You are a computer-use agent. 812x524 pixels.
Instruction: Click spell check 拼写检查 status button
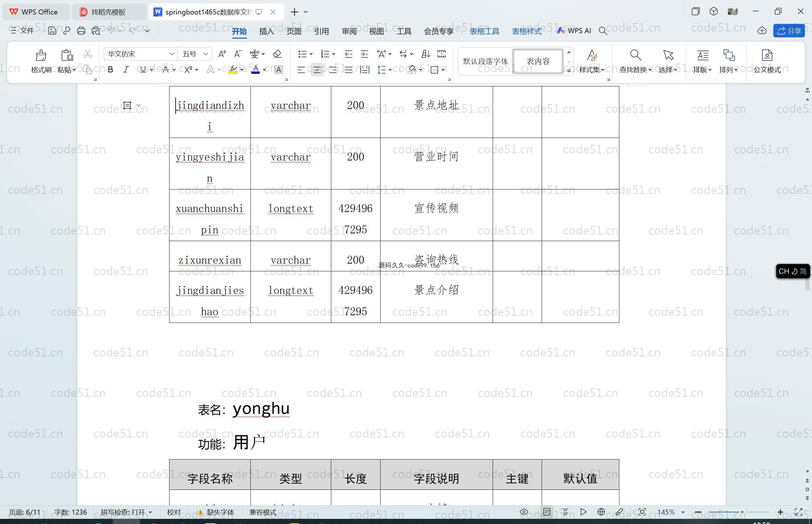[126, 512]
